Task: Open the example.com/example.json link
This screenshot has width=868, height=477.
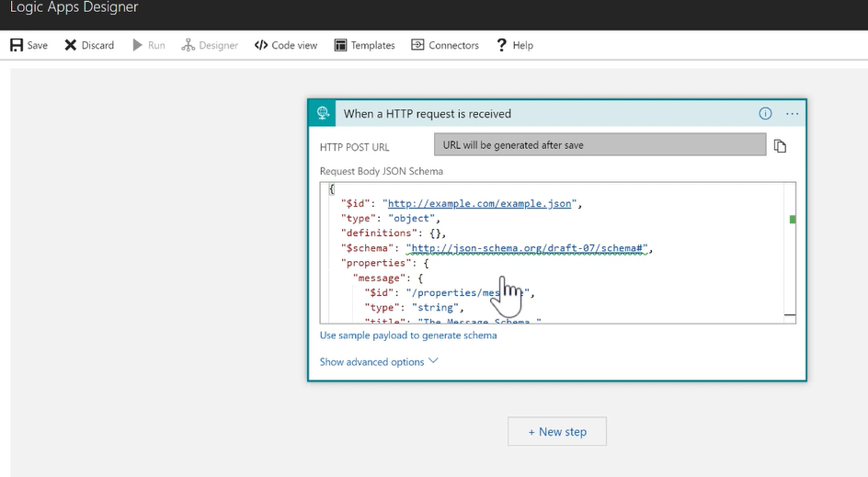Action: tap(481, 203)
